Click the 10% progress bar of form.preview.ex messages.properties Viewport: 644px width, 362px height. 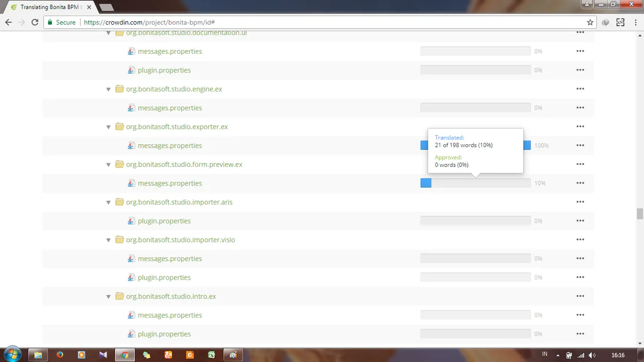tap(475, 183)
